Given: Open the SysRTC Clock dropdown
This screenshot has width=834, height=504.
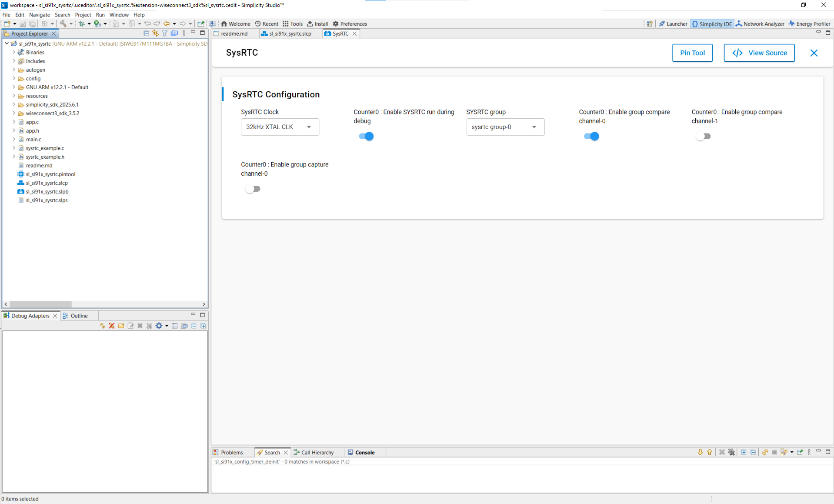Looking at the screenshot, I should point(280,127).
